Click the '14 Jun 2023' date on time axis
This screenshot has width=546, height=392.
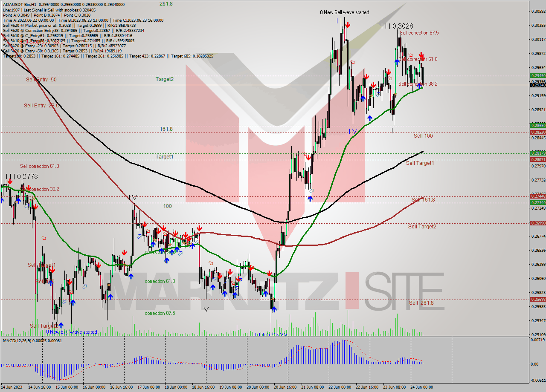pos(12,387)
